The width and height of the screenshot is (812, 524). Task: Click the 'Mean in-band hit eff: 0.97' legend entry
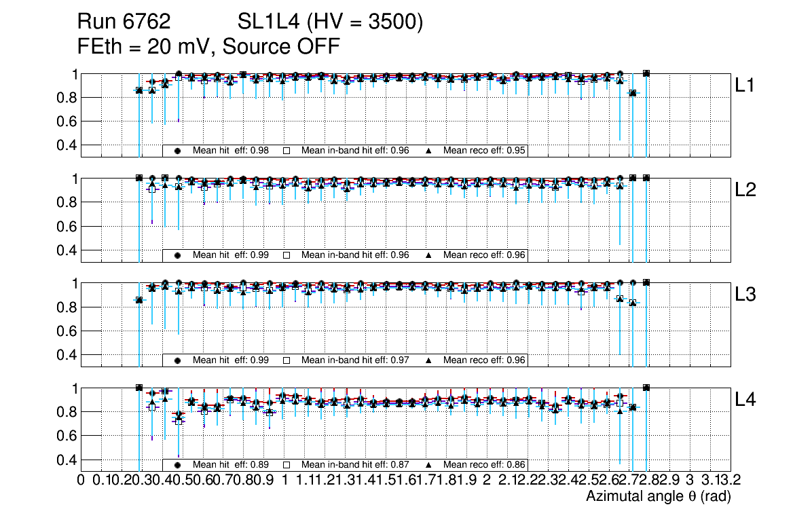coord(355,360)
